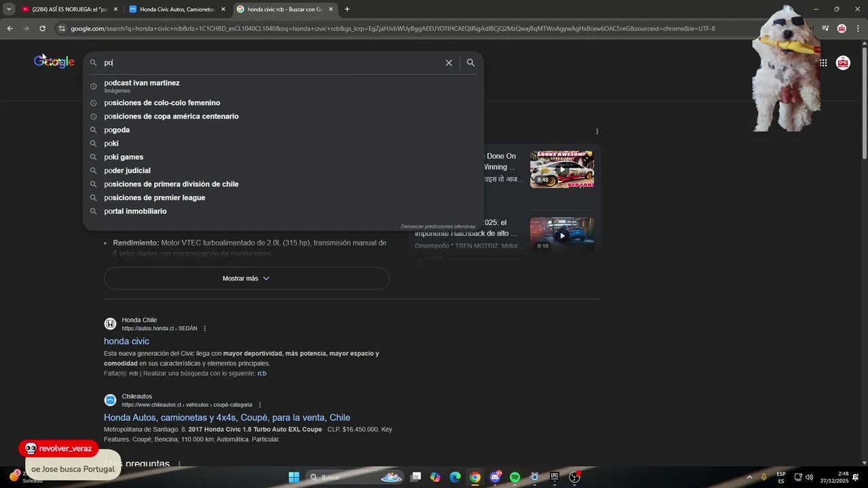Open the honda civic result link

click(126, 341)
